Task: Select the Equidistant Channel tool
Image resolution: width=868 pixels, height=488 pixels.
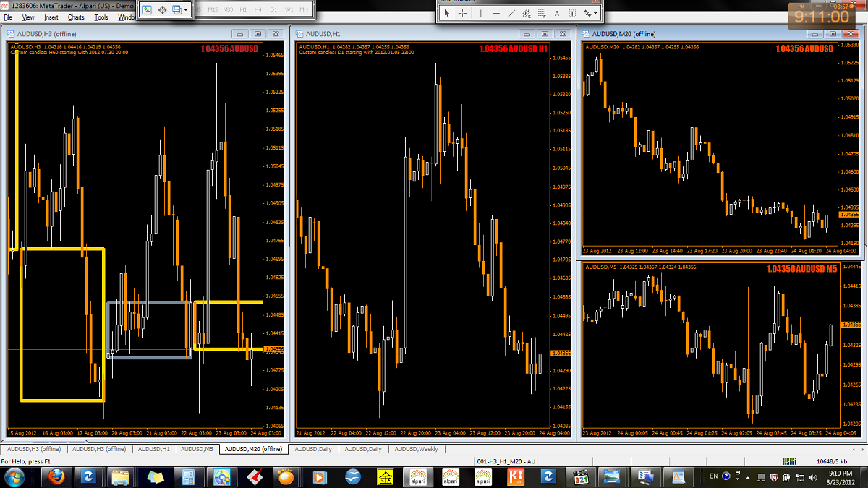Action: (x=526, y=13)
